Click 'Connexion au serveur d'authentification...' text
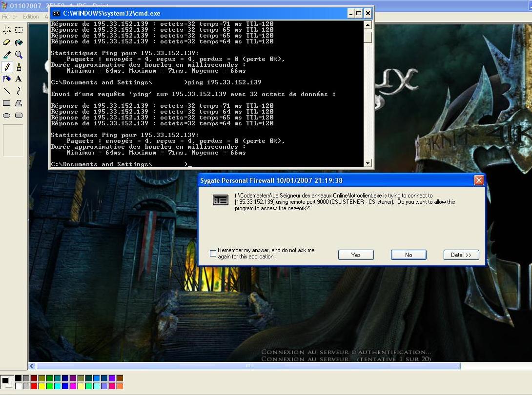Image resolution: width=532 pixels, height=395 pixels. (346, 352)
